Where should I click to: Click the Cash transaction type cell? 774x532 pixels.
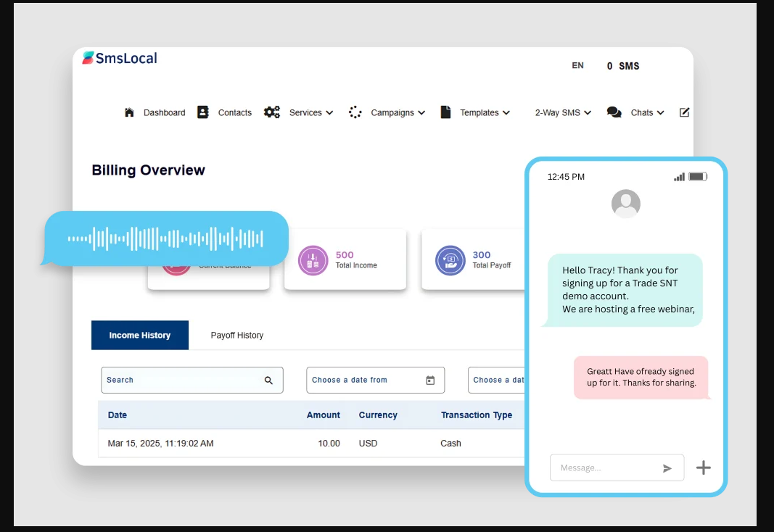coord(450,444)
